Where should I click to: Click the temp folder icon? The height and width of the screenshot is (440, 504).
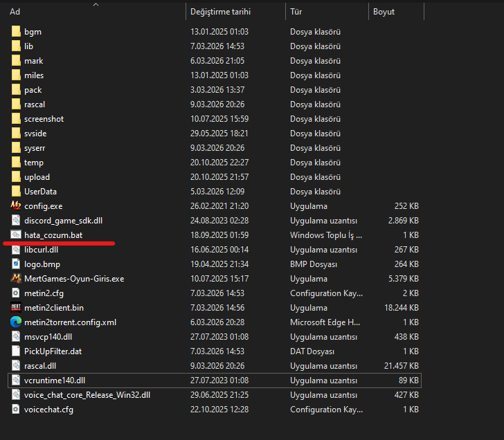point(16,162)
